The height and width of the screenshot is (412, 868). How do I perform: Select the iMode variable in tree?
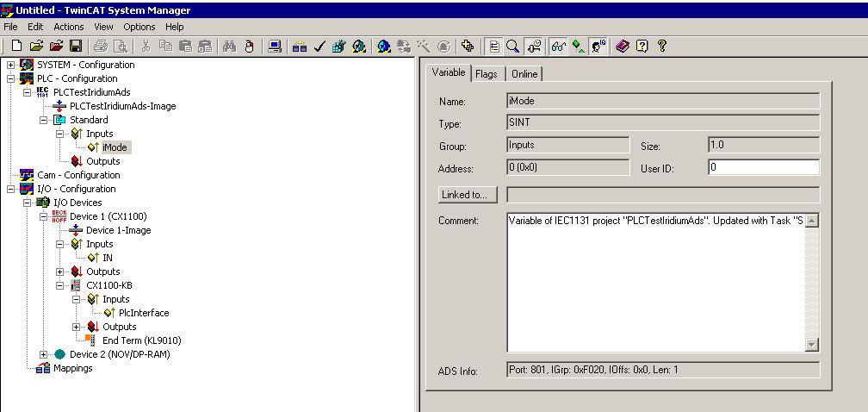pos(116,147)
